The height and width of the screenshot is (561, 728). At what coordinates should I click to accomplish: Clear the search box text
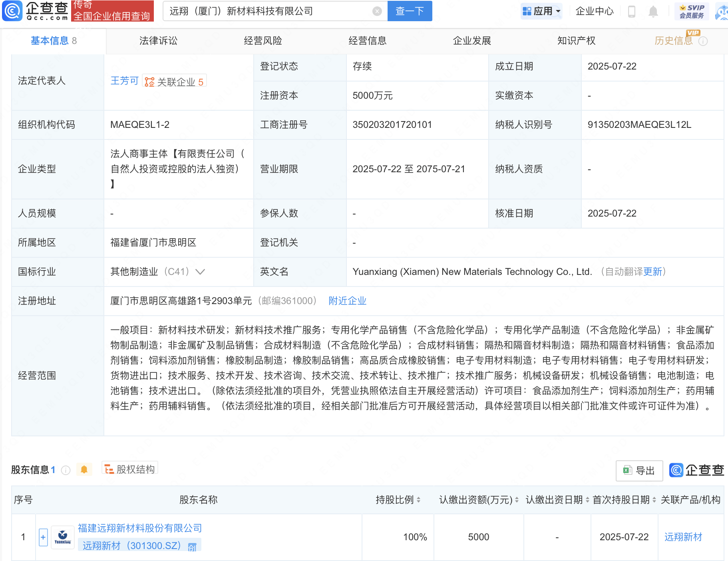[377, 11]
